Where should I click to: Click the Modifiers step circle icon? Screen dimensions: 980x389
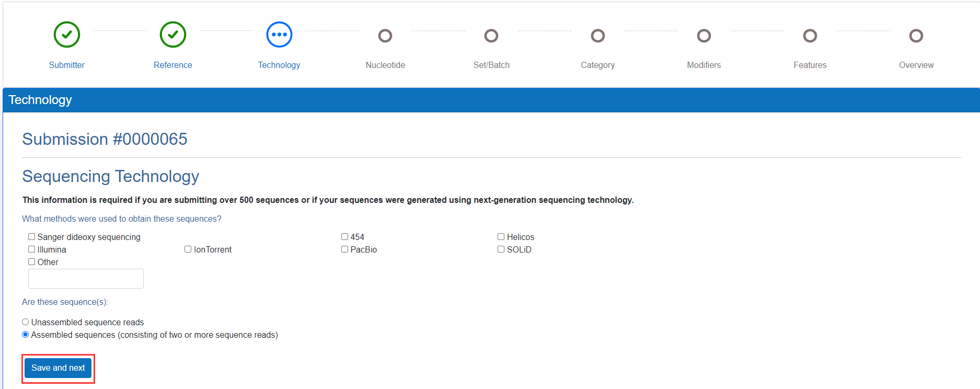click(x=704, y=36)
